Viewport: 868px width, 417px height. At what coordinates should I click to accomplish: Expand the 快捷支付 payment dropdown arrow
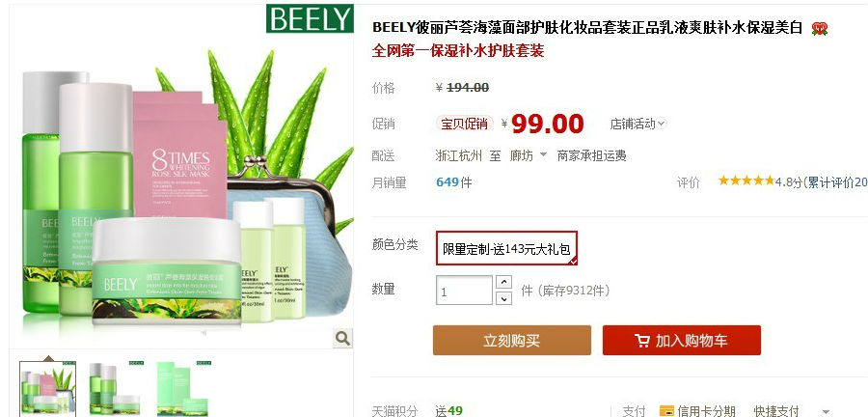[x=827, y=411]
